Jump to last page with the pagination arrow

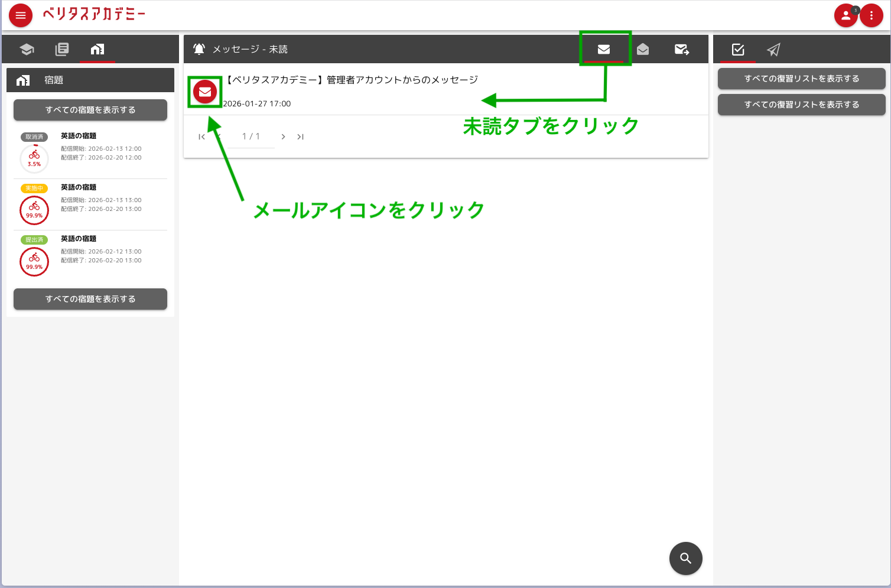pos(300,137)
